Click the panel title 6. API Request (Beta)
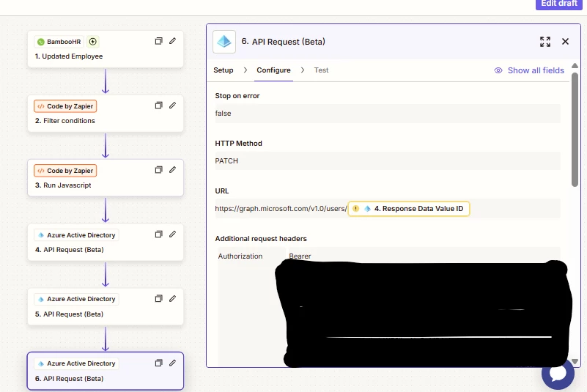Screen dimensions: 587x392 pyautogui.click(x=283, y=42)
